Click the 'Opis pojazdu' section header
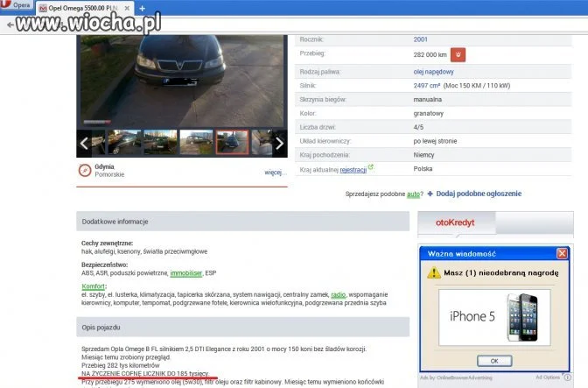 pos(242,328)
